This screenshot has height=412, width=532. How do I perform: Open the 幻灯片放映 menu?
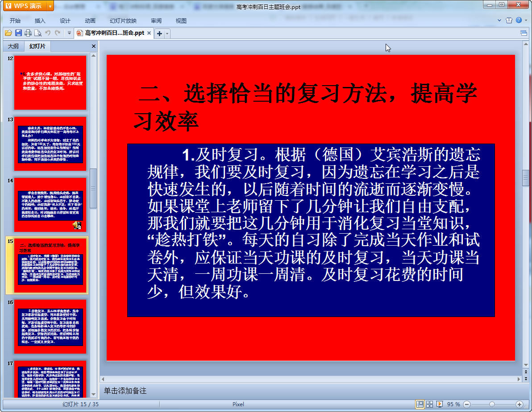pyautogui.click(x=123, y=21)
